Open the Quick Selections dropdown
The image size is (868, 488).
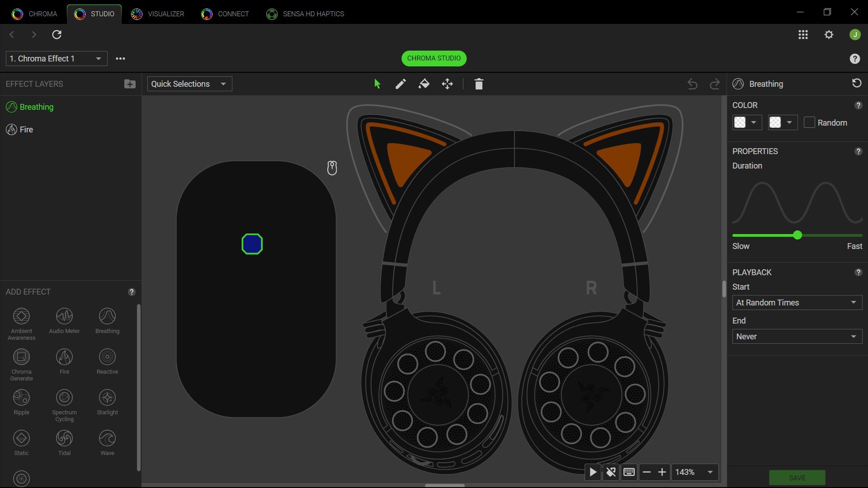point(189,84)
